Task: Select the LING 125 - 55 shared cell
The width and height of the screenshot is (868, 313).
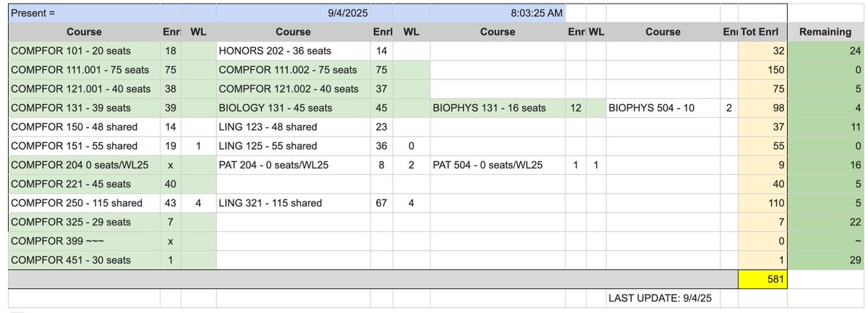Action: click(293, 146)
